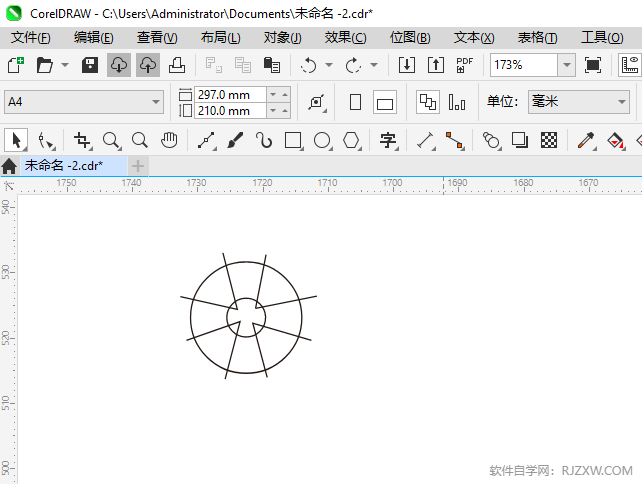Save the document with the floppy disk icon
Image resolution: width=642 pixels, height=484 pixels.
[x=90, y=65]
